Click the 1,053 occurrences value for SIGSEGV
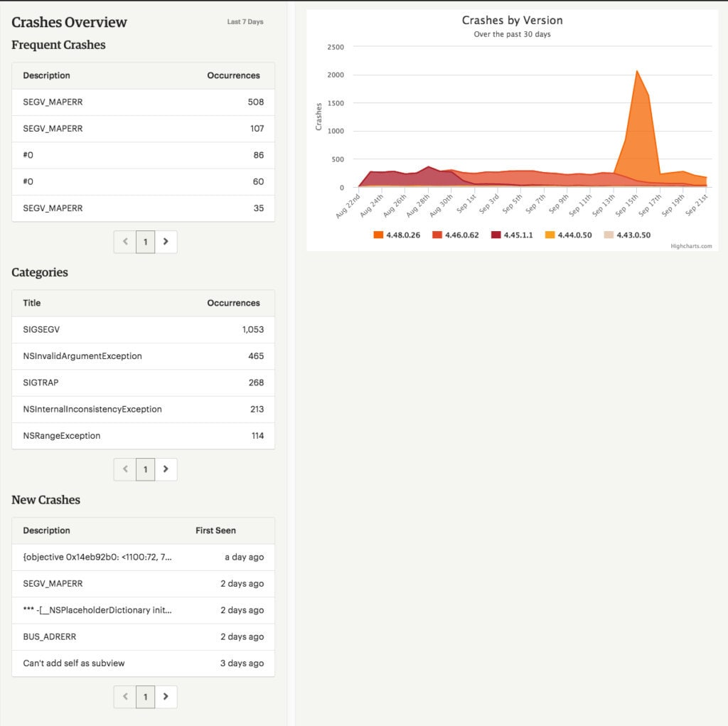The height and width of the screenshot is (726, 728). click(x=253, y=330)
